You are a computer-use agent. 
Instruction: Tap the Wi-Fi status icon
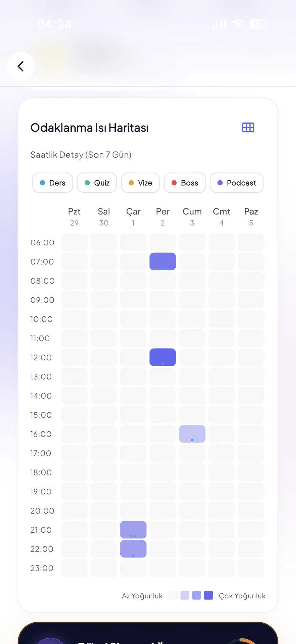(238, 24)
